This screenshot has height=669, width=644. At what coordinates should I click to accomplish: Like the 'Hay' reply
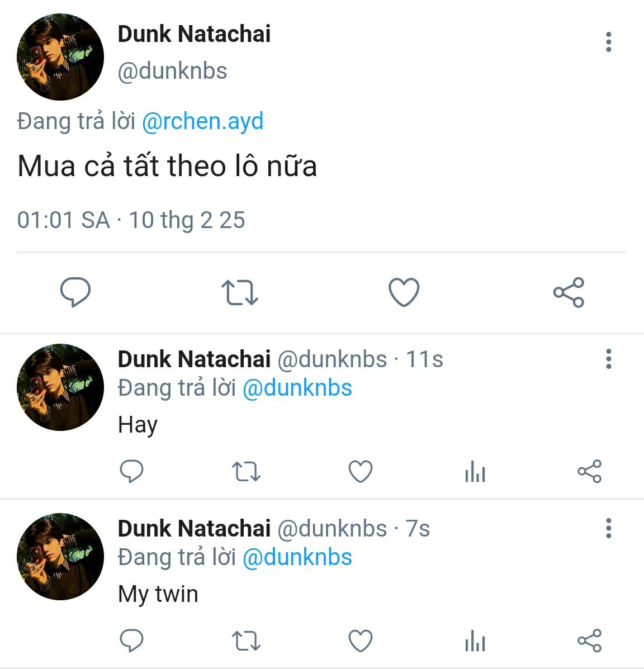pyautogui.click(x=361, y=472)
